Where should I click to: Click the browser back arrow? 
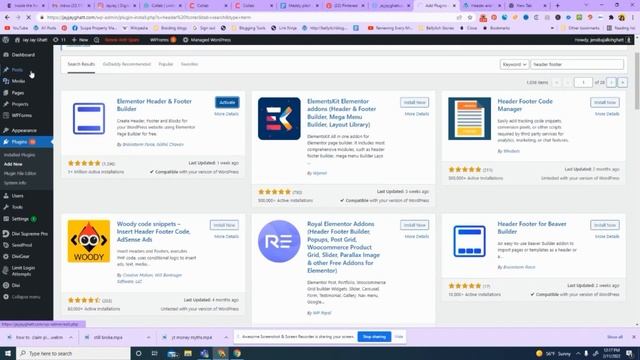[7, 18]
